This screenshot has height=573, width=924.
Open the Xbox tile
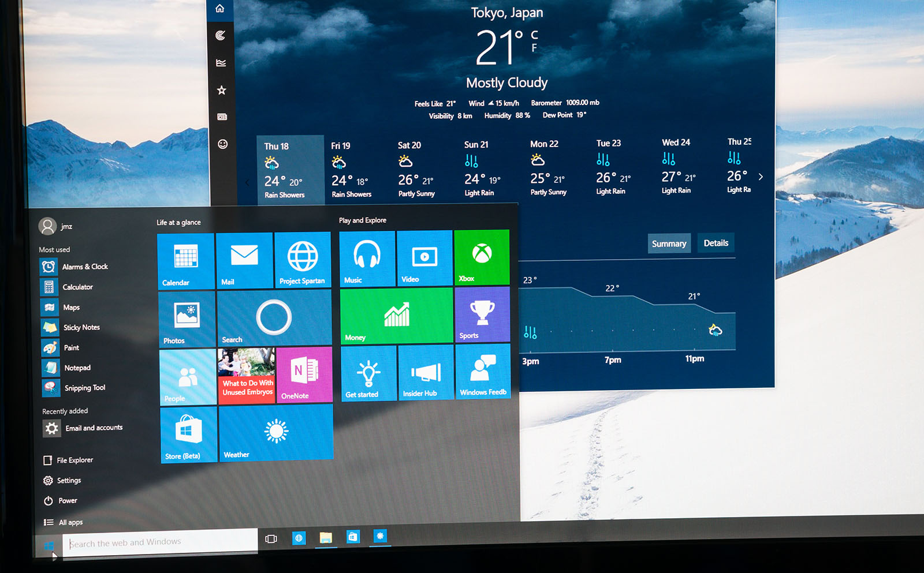[482, 257]
